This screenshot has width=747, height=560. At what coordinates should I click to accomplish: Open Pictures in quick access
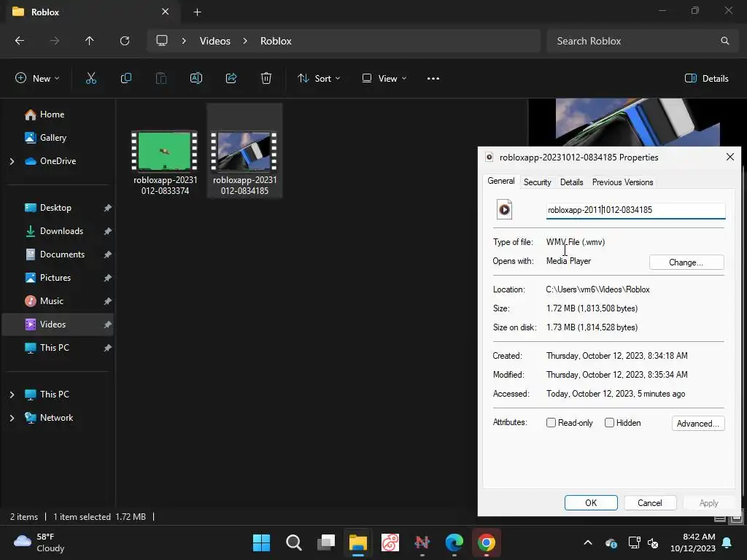(x=55, y=278)
